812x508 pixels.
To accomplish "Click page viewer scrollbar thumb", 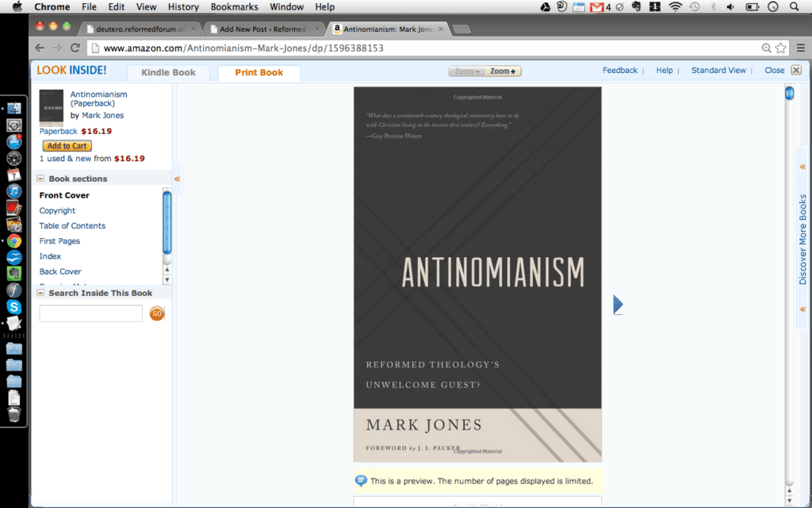I will 789,94.
